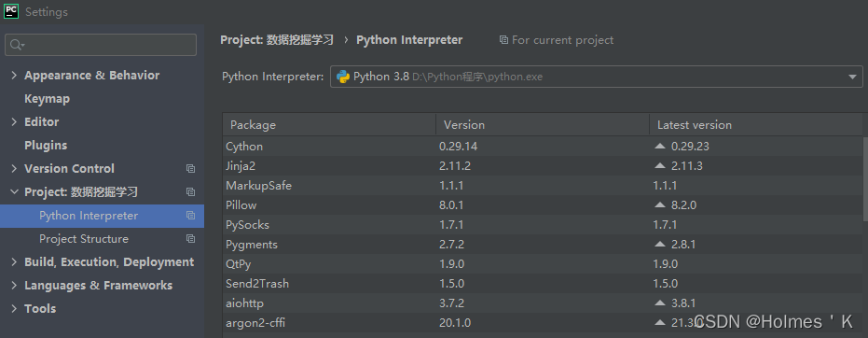Select the Cython package row
This screenshot has width=868, height=338.
click(543, 147)
